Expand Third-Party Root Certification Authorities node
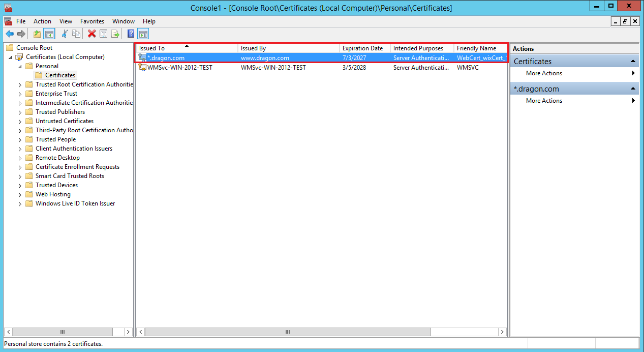The width and height of the screenshot is (644, 352). (x=20, y=131)
